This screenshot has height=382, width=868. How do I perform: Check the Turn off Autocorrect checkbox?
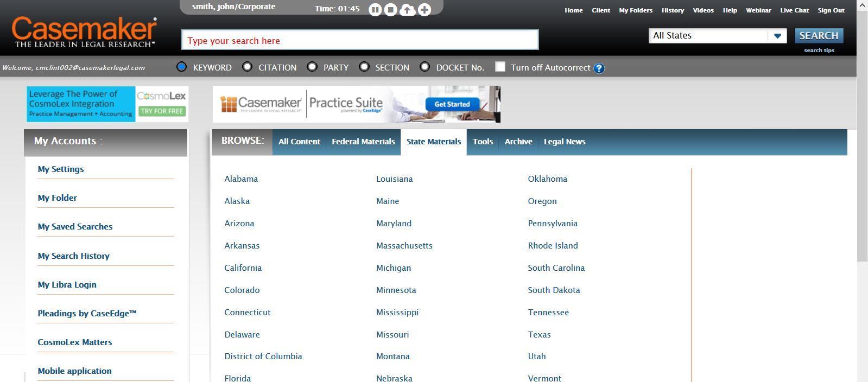coord(500,67)
